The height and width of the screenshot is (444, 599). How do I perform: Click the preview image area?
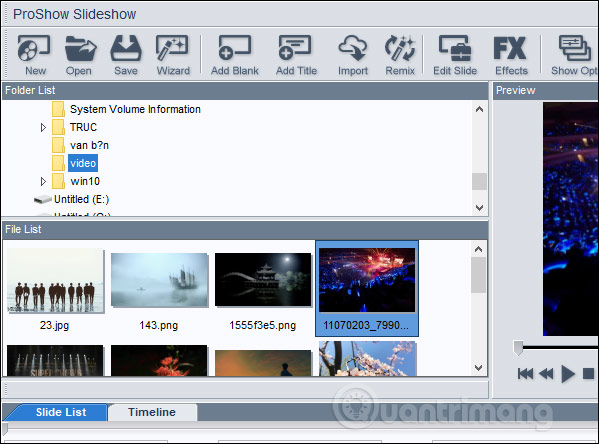tap(571, 219)
